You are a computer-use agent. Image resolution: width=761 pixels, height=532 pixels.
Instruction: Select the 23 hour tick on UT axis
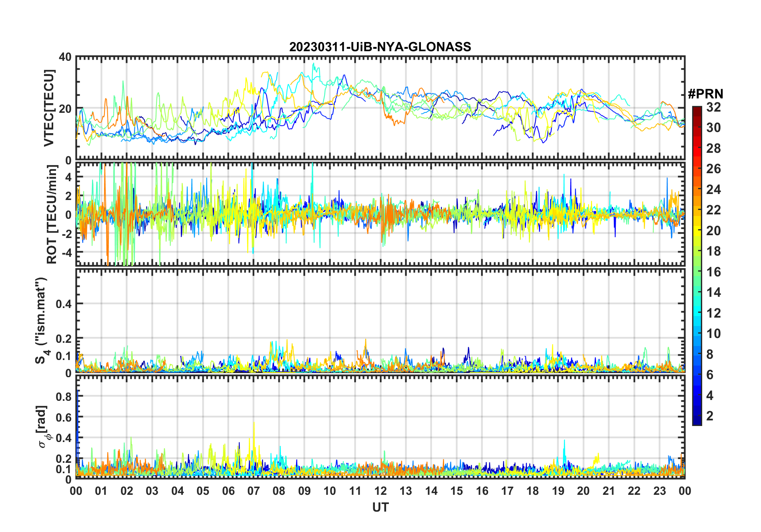[660, 491]
